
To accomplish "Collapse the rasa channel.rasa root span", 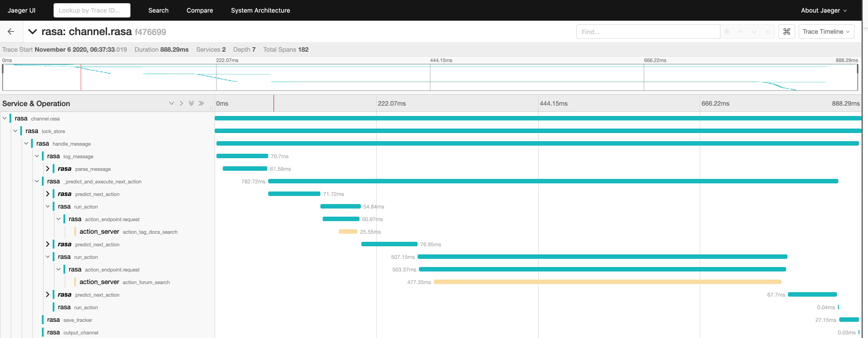I will (4, 118).
